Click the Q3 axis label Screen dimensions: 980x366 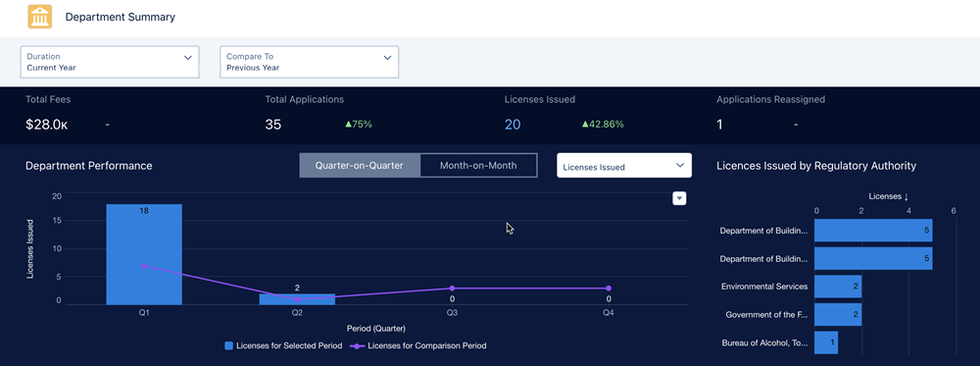click(x=452, y=313)
